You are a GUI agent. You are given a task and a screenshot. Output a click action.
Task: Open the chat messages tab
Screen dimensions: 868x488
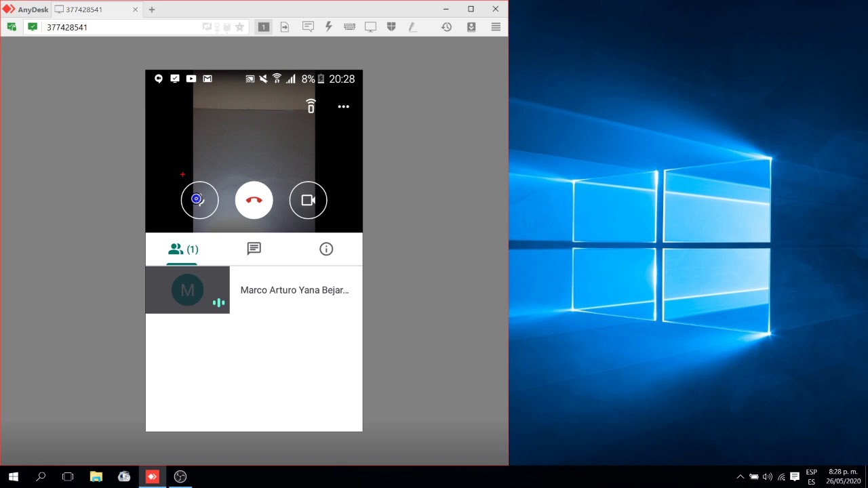(254, 249)
